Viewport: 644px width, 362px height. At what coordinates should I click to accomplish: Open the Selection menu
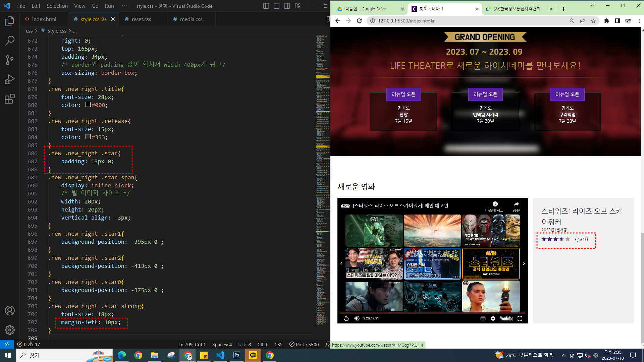57,6
